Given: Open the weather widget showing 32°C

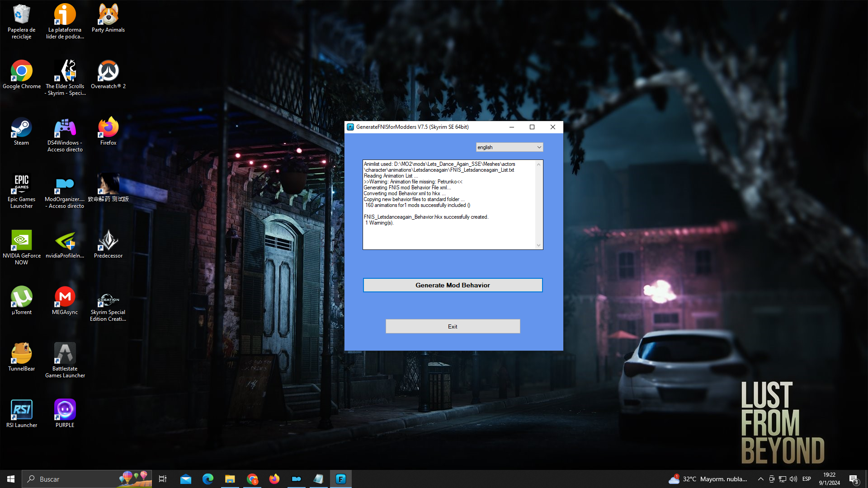Looking at the screenshot, I should [708, 479].
